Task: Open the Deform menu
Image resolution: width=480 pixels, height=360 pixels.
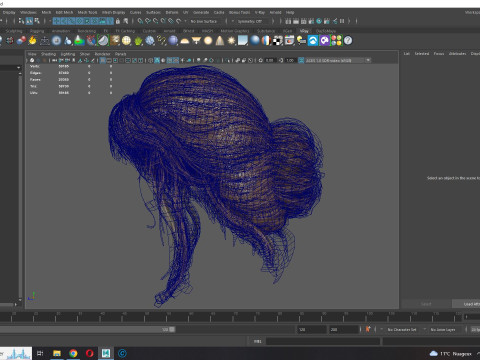Action: click(x=172, y=12)
